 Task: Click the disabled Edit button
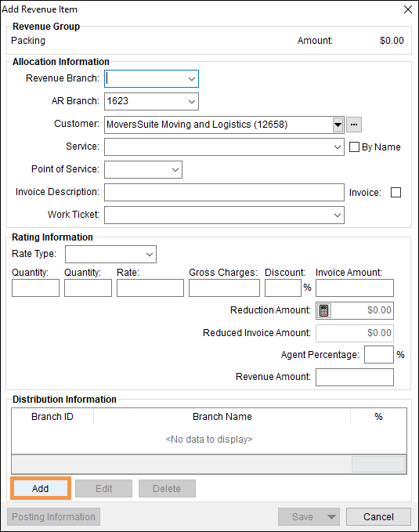pyautogui.click(x=104, y=489)
